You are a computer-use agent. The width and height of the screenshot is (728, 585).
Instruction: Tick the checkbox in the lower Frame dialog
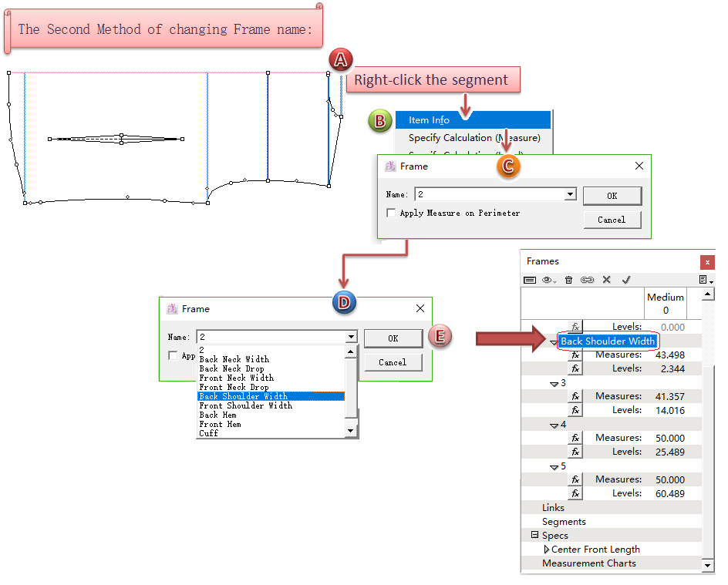[173, 356]
